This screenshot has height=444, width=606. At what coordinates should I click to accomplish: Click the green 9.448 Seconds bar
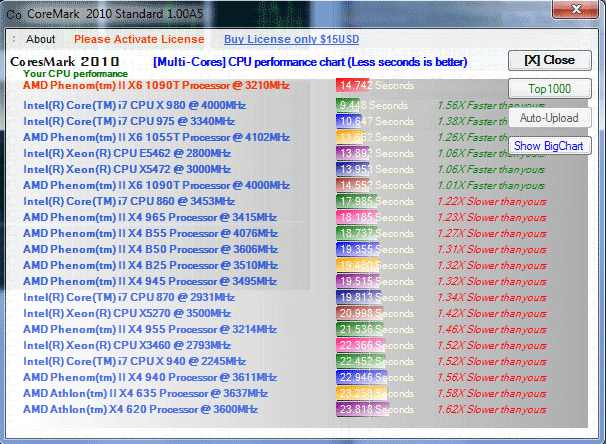tap(347, 105)
